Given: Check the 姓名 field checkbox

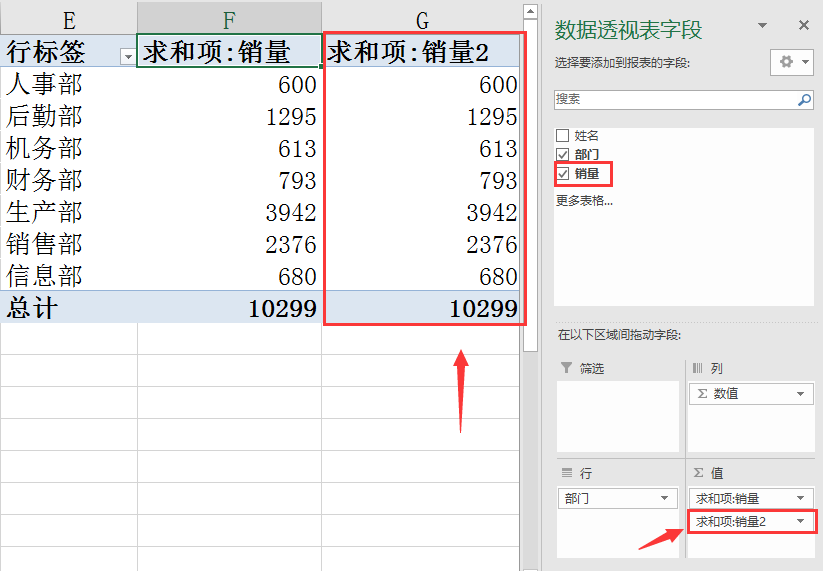Looking at the screenshot, I should [x=563, y=135].
